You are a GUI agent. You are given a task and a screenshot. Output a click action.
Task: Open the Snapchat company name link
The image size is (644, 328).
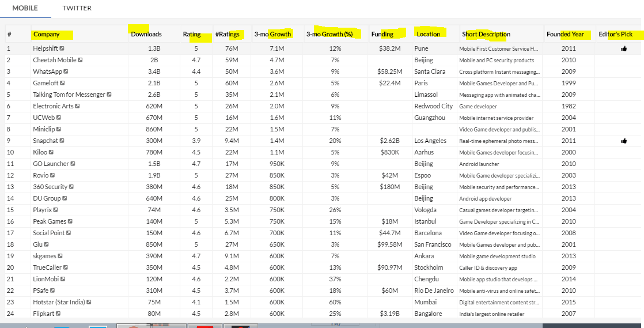pos(46,141)
